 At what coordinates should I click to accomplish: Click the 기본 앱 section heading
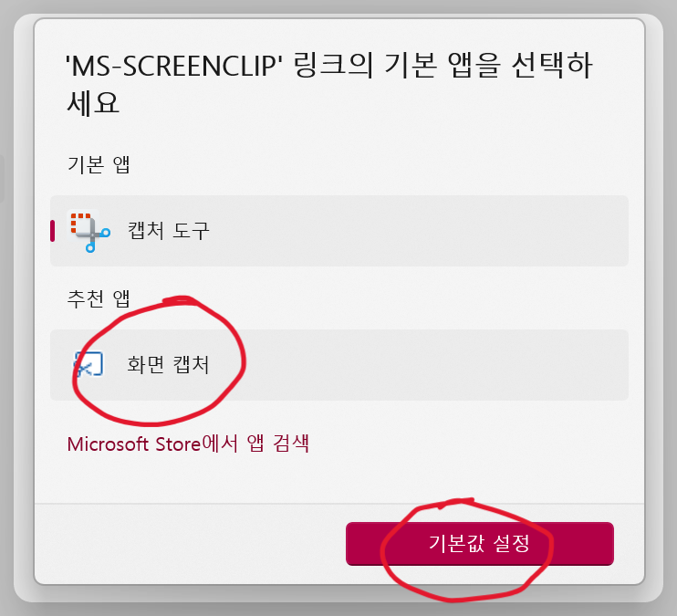tap(99, 164)
